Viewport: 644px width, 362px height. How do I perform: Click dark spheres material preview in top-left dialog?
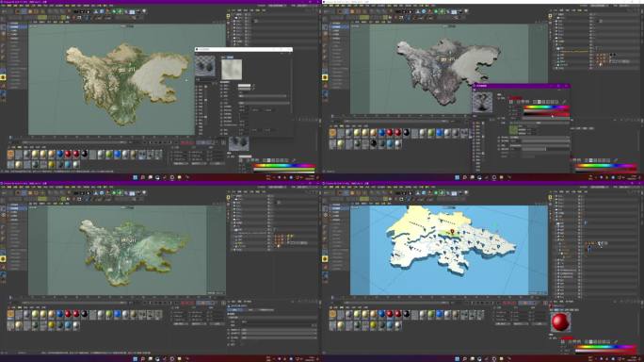(204, 66)
